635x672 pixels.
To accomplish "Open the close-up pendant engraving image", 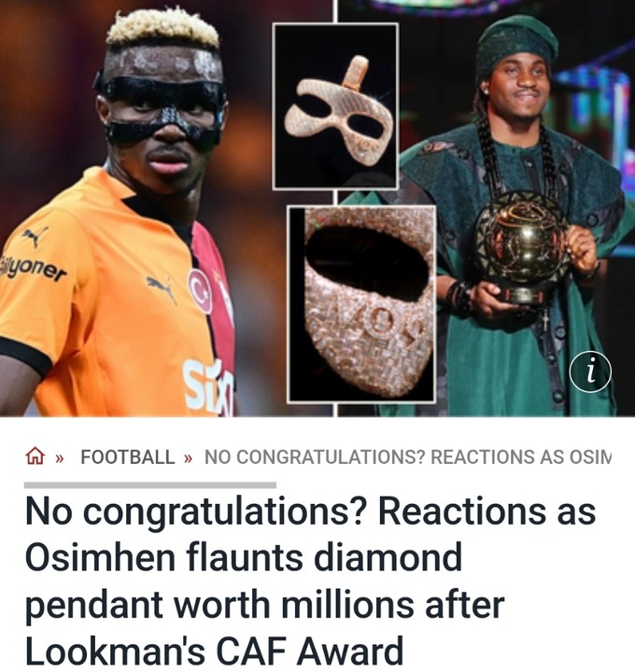I will [362, 304].
